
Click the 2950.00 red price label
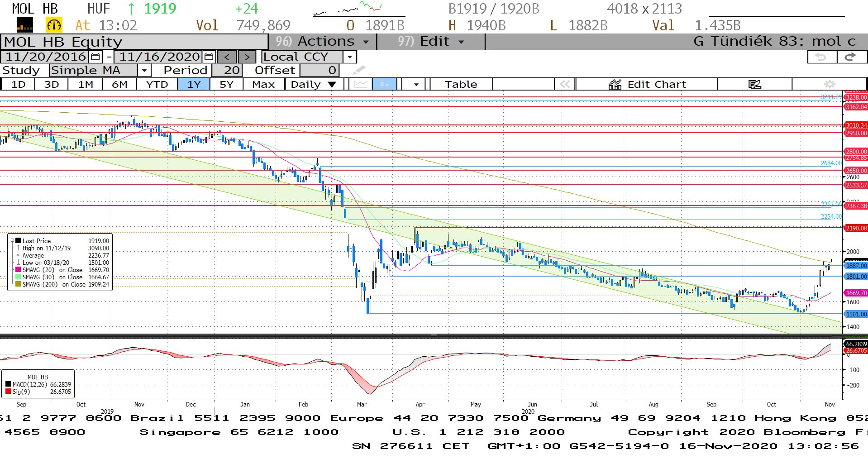[856, 133]
